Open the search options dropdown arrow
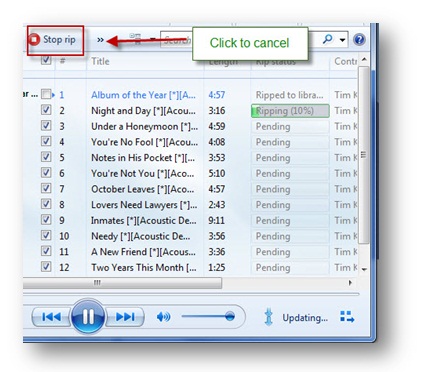This screenshot has height=372, width=422. point(342,40)
